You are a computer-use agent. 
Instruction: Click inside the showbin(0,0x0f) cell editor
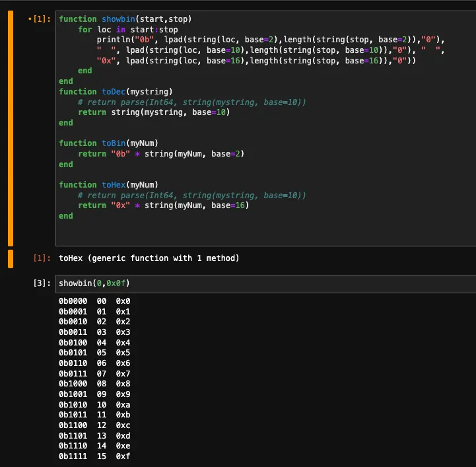point(264,283)
